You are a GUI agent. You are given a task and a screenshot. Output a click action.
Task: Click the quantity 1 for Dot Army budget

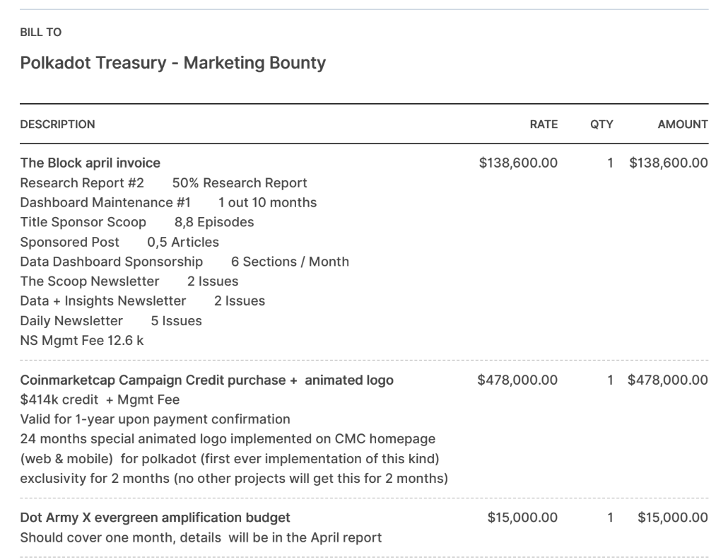[610, 518]
